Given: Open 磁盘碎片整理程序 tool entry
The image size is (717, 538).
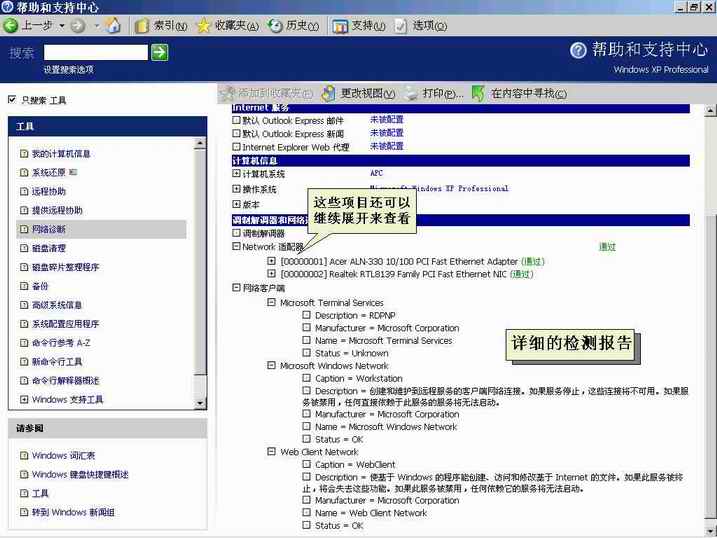Looking at the screenshot, I should coord(65,267).
